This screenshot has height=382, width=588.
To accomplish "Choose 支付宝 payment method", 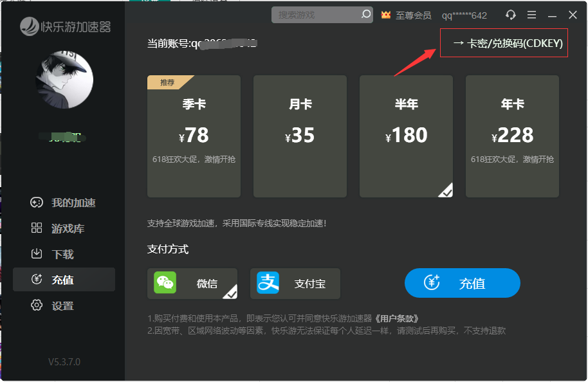I will (295, 284).
